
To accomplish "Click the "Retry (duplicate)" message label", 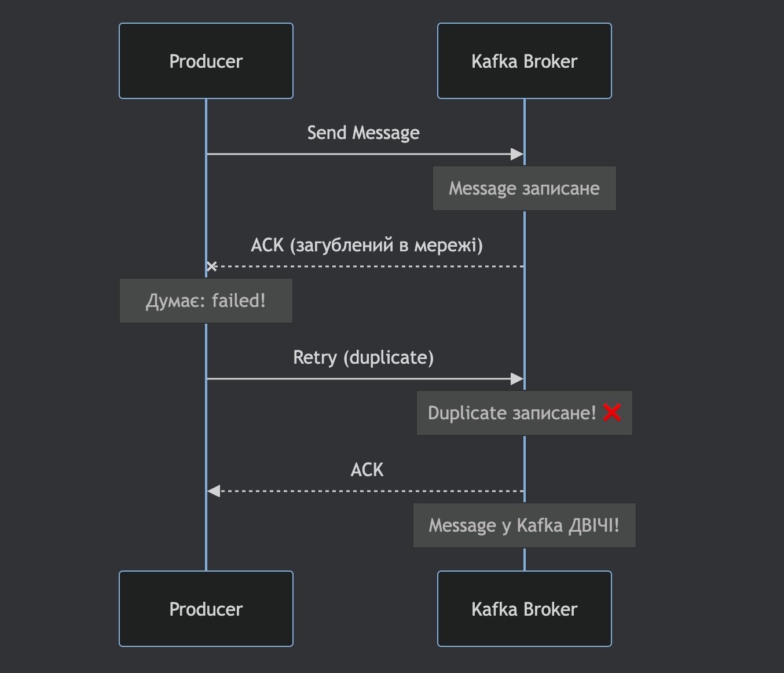I will (x=363, y=357).
